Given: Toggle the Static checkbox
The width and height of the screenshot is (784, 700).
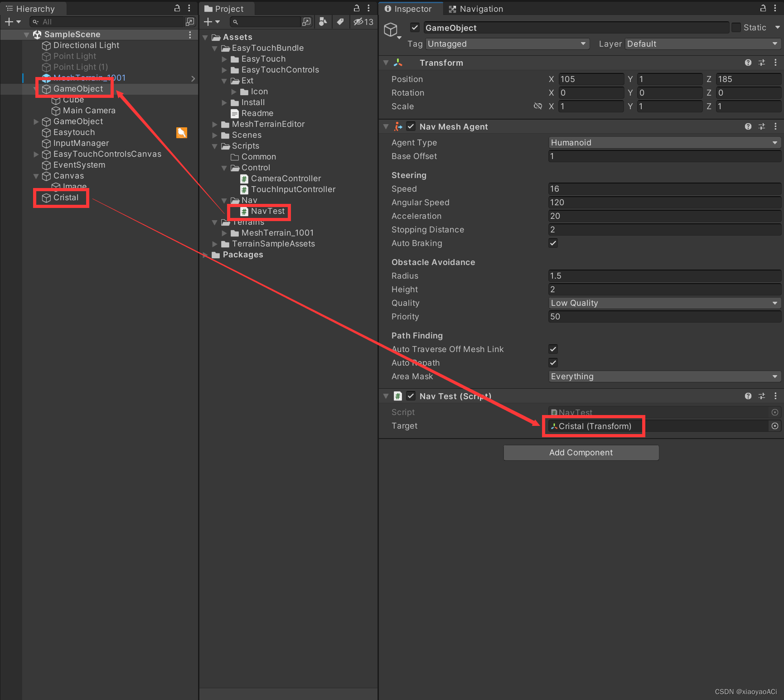Looking at the screenshot, I should point(736,28).
